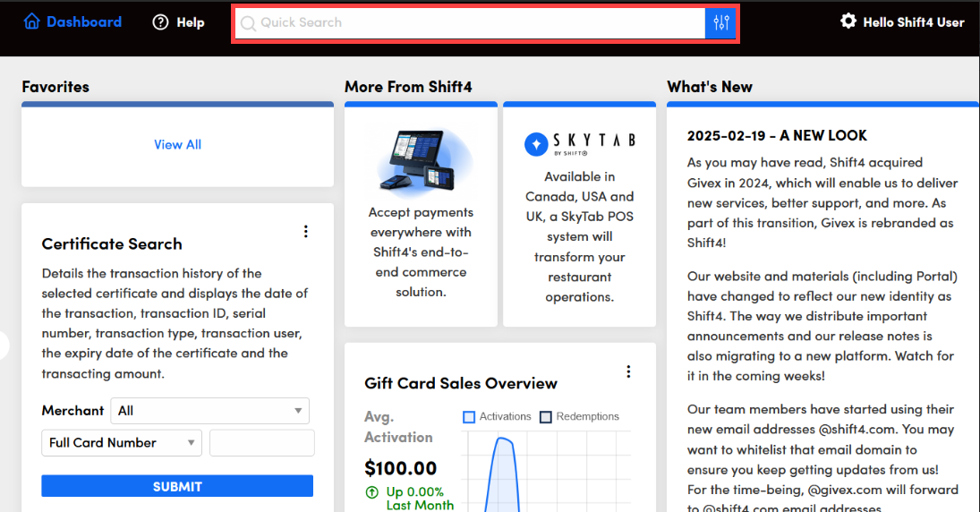
Task: Open the Accept payments everywhere card text
Action: tap(421, 252)
